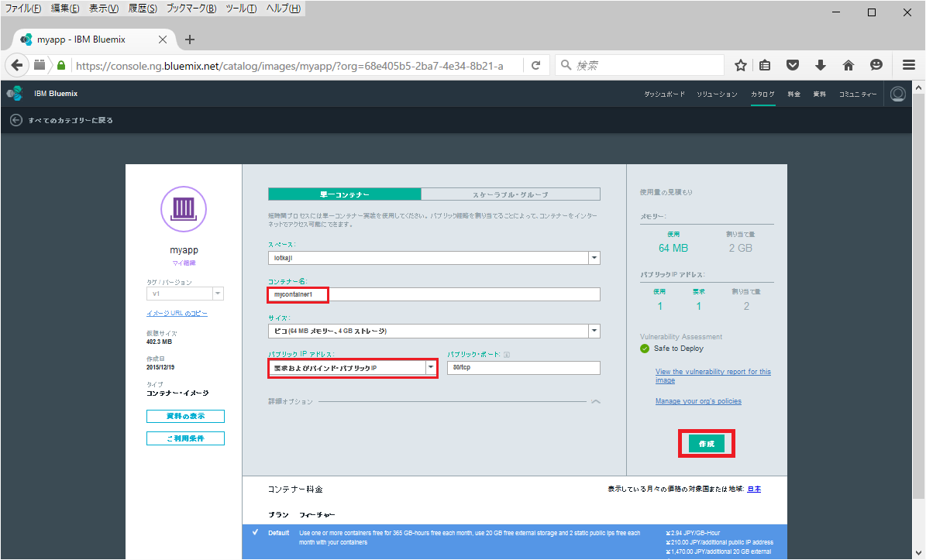Click the パブリック・ポート field with 80/tcp

tap(524, 368)
